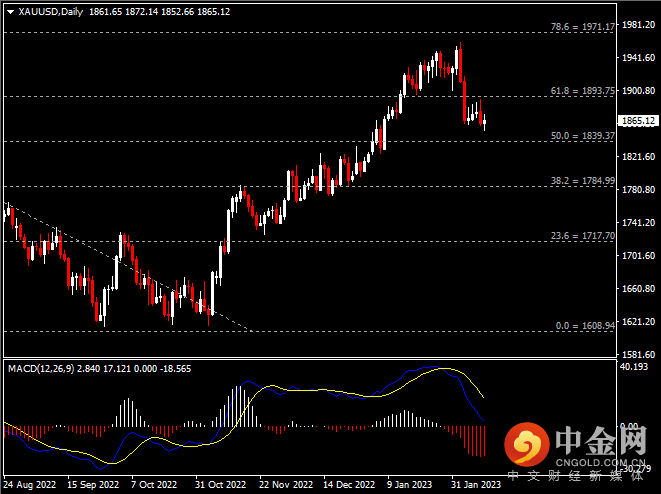The width and height of the screenshot is (661, 494).
Task: Click the 1981.20 price axis label
Action: pyautogui.click(x=636, y=24)
